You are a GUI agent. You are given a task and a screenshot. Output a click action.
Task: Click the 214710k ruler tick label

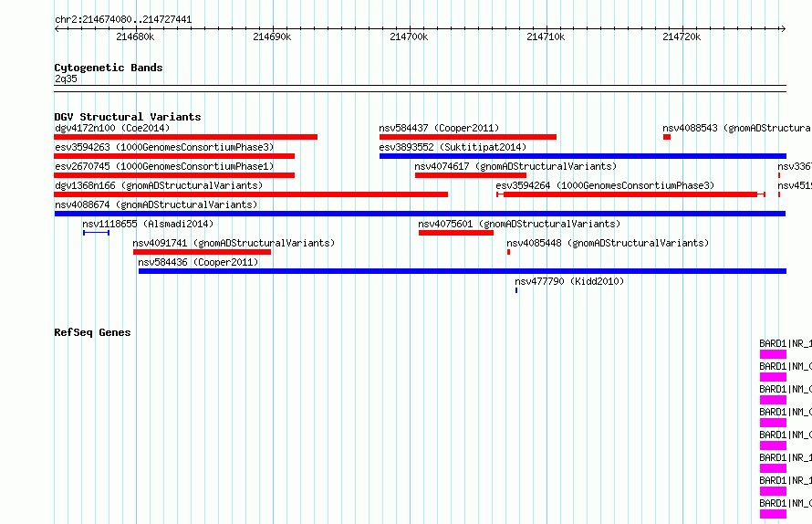click(x=546, y=37)
